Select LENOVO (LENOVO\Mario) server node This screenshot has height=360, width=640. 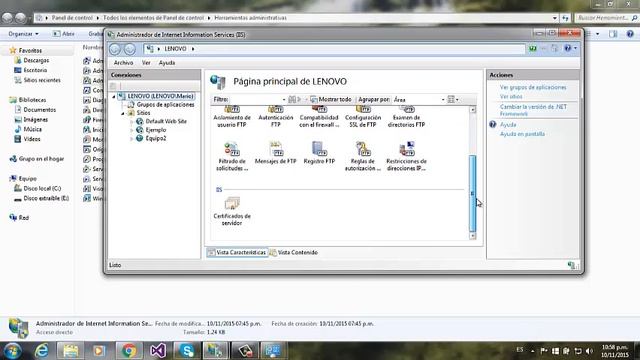click(x=156, y=96)
